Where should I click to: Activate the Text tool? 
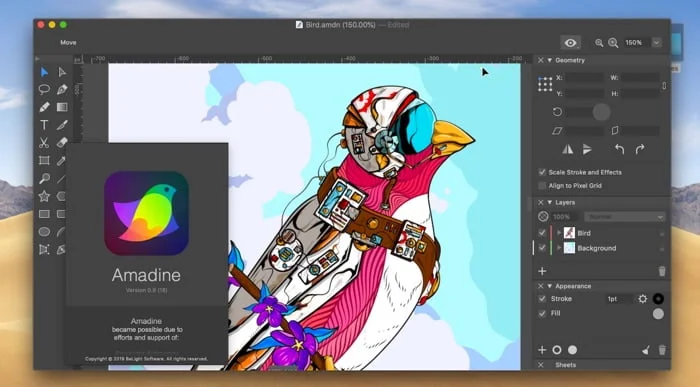tap(44, 125)
